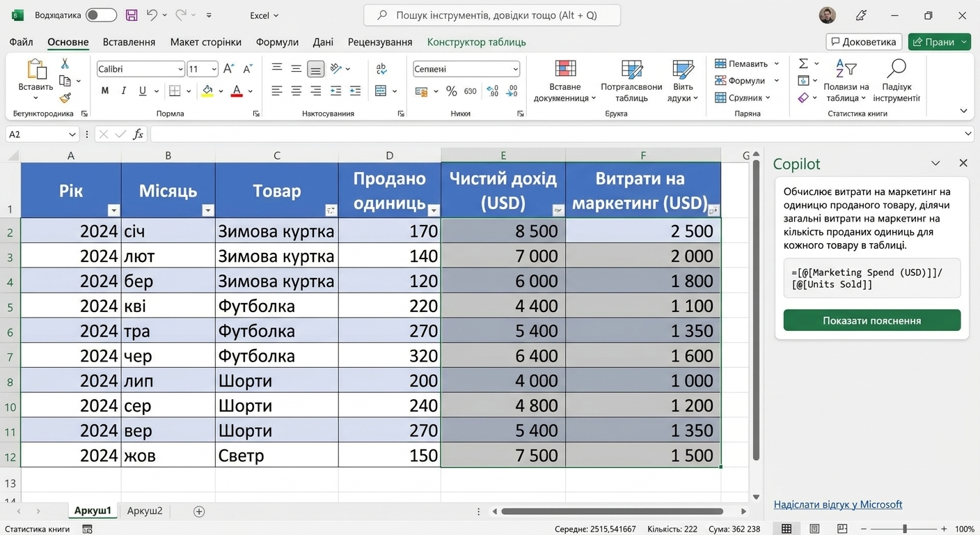Image resolution: width=980 pixels, height=535 pixels.
Task: Open the Calibri font name dropdown
Action: coord(180,69)
